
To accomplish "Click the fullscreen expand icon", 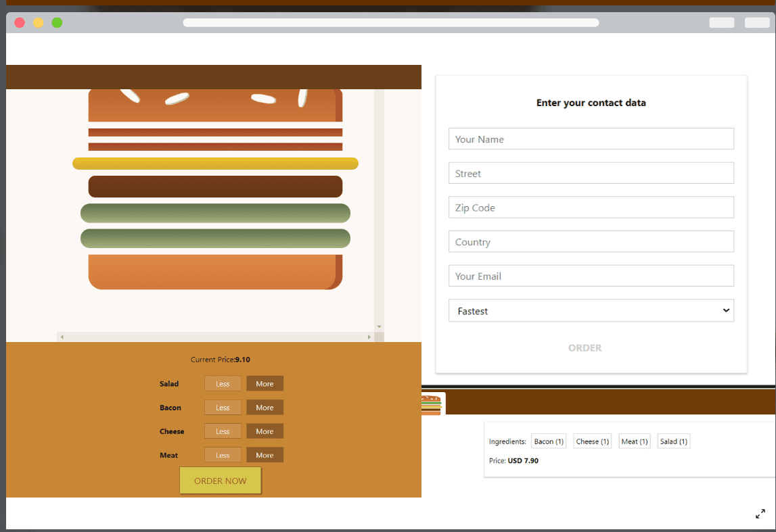I will click(x=761, y=514).
